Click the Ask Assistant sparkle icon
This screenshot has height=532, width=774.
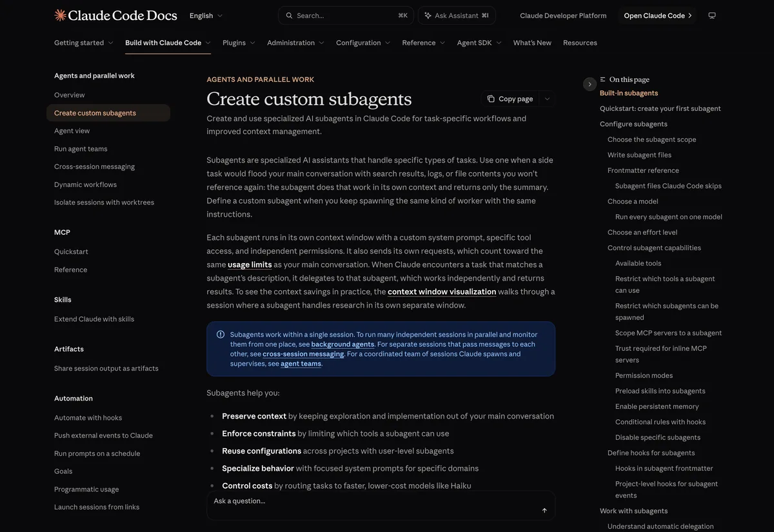pos(428,15)
